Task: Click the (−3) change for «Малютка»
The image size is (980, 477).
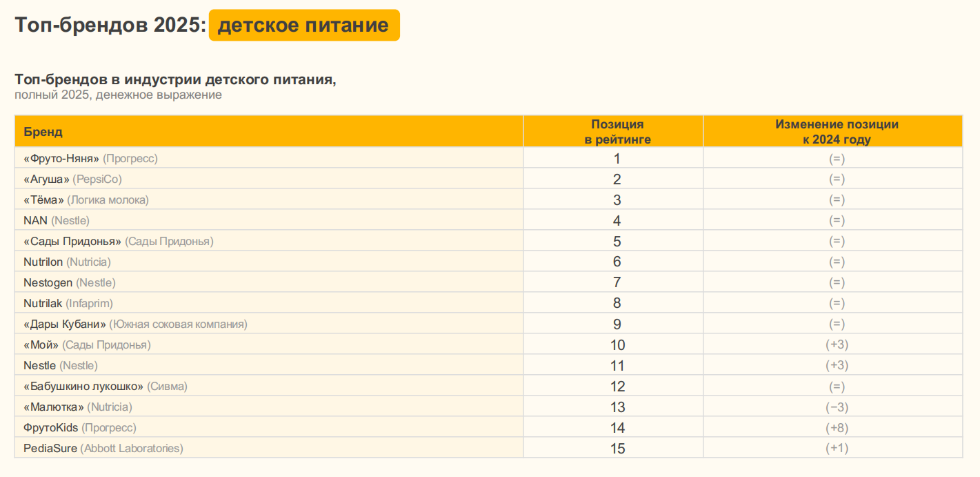Action: click(x=837, y=407)
